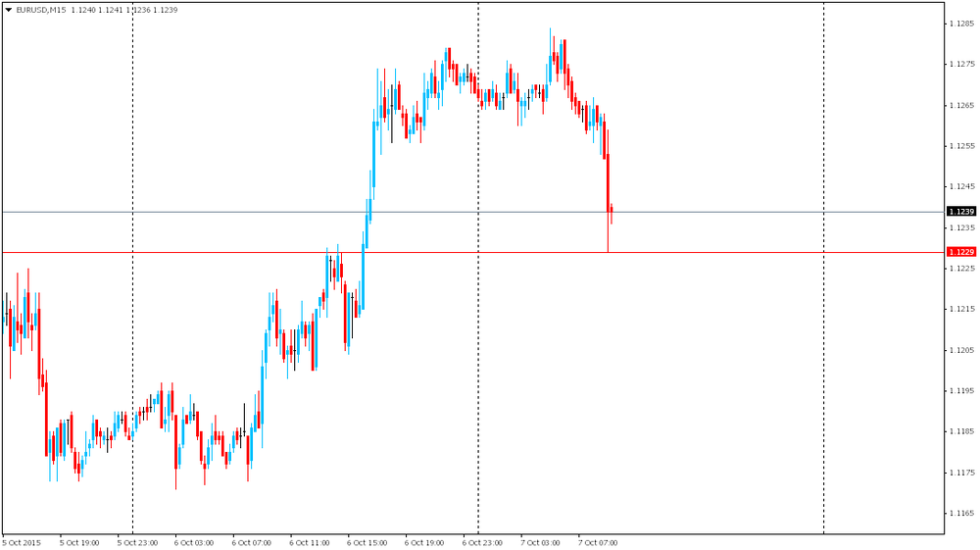This screenshot has height=550, width=980.
Task: Click the rightmost dashed vertical separator line
Action: [x=823, y=294]
